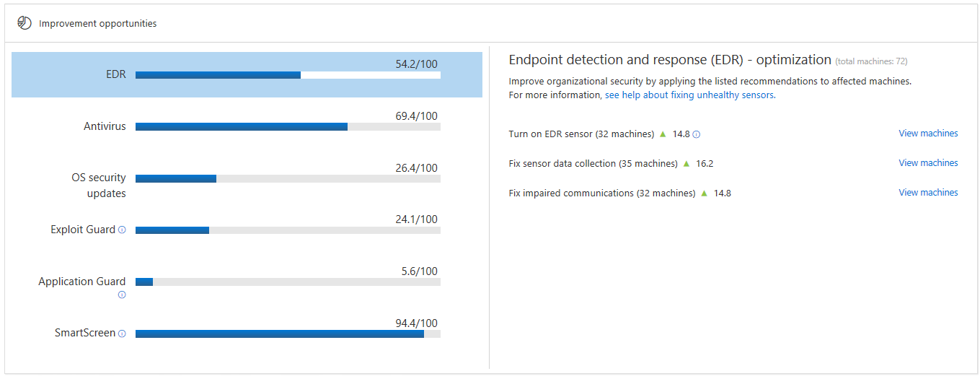
Task: Click green arrow beside Fix sensor data collection
Action: pos(686,163)
